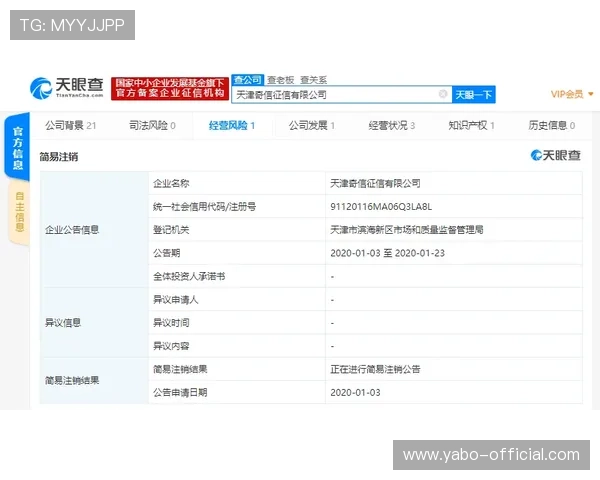Click the 登记机关 label cell

click(x=237, y=230)
